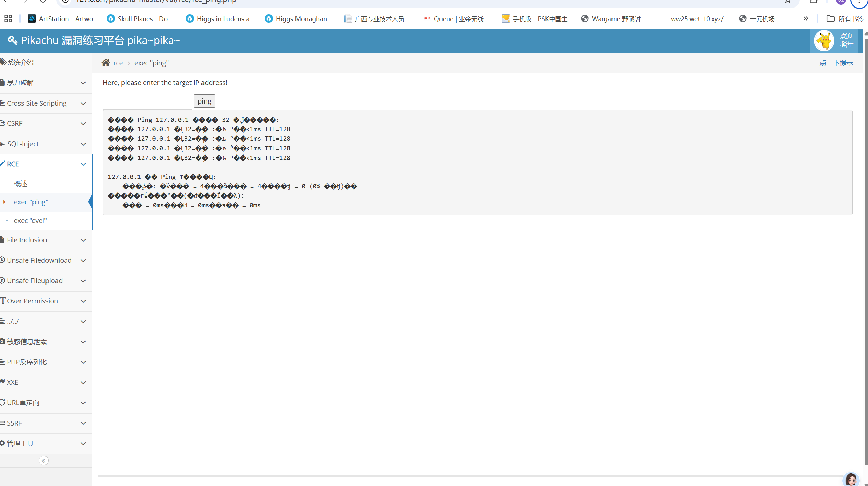Expand the ../../ directory traversal menu
868x486 pixels.
click(46, 321)
